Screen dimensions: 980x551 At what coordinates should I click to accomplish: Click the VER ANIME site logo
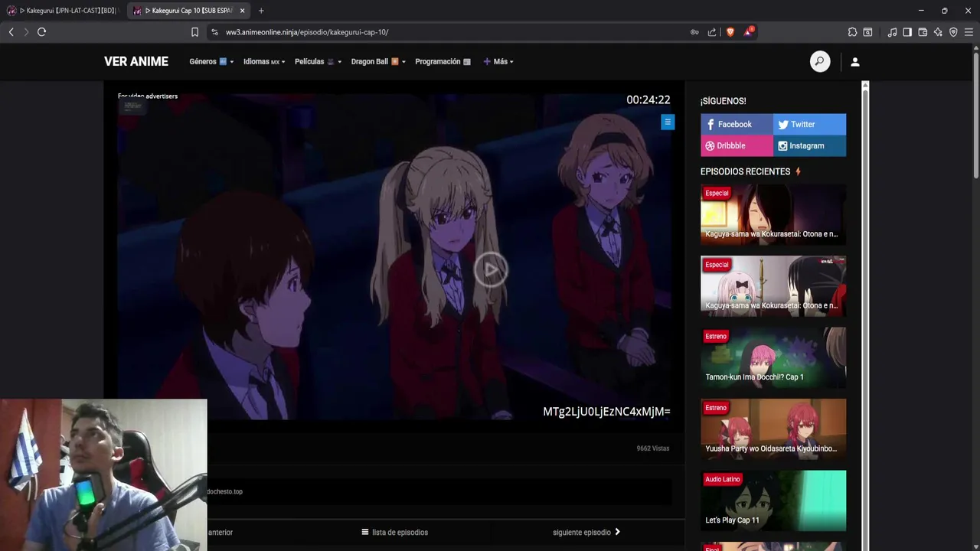point(136,62)
